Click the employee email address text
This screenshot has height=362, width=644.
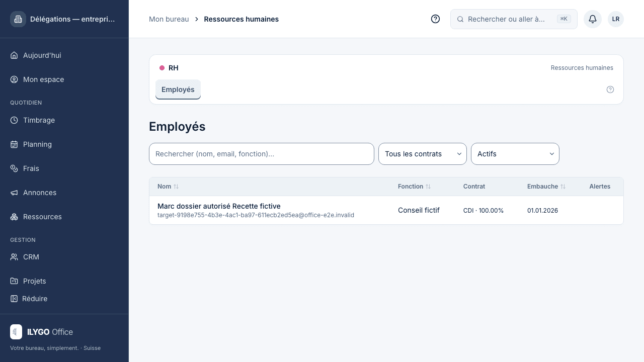tap(256, 215)
